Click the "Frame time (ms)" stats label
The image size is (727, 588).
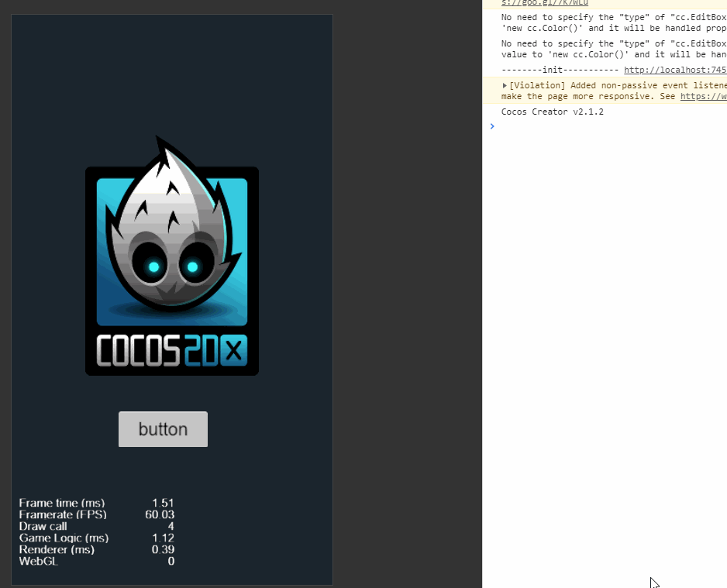(x=62, y=504)
